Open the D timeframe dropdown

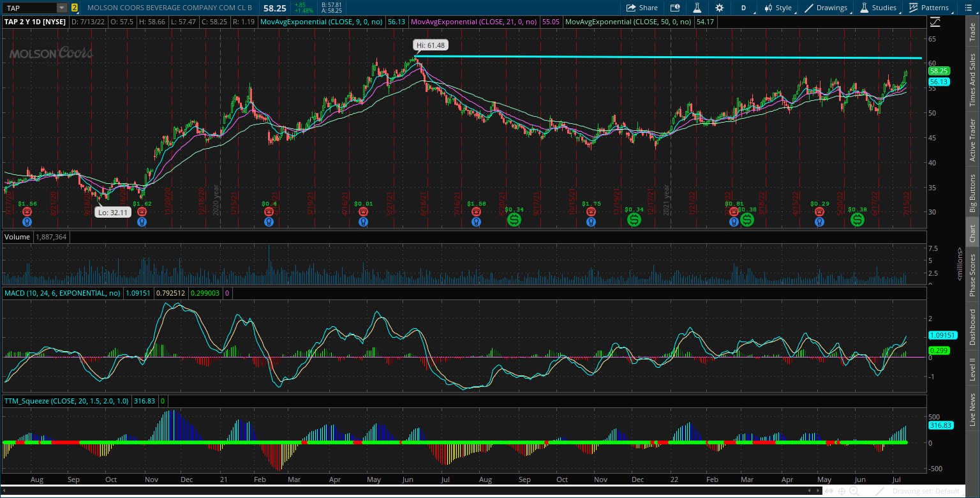(745, 8)
